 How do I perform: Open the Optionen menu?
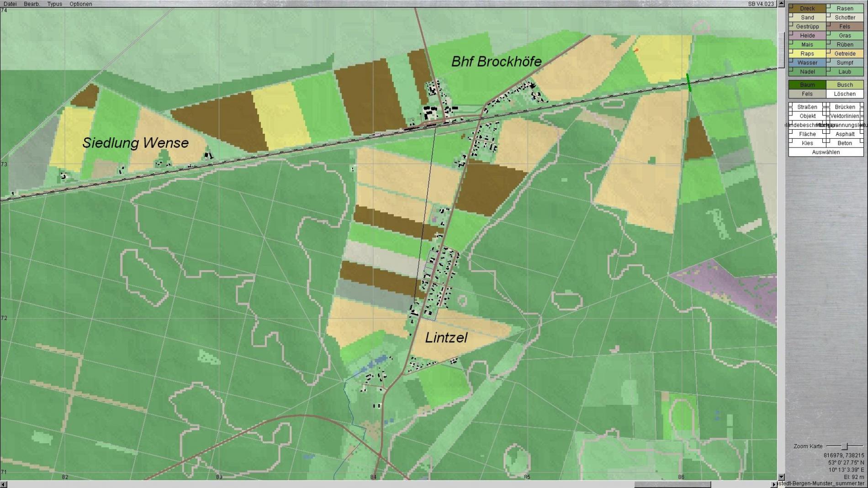(x=81, y=4)
